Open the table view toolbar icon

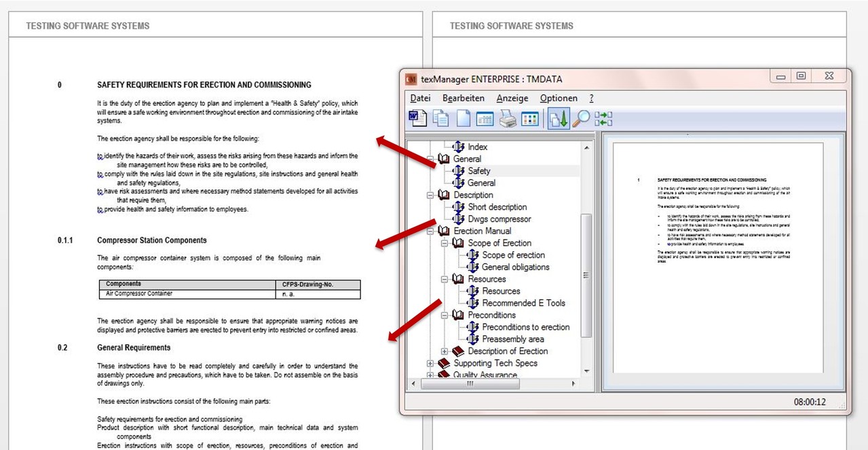click(485, 117)
